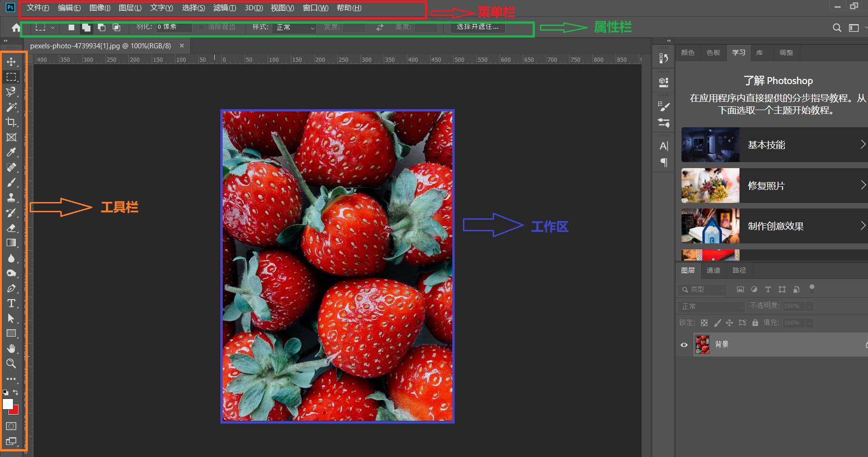Choose the Crop tool
868x457 pixels.
[11, 122]
